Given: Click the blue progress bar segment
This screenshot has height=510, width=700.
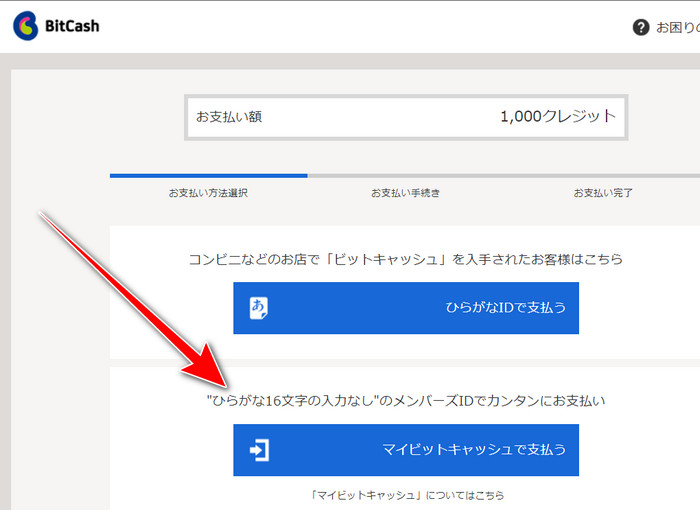Looking at the screenshot, I should click(x=208, y=176).
